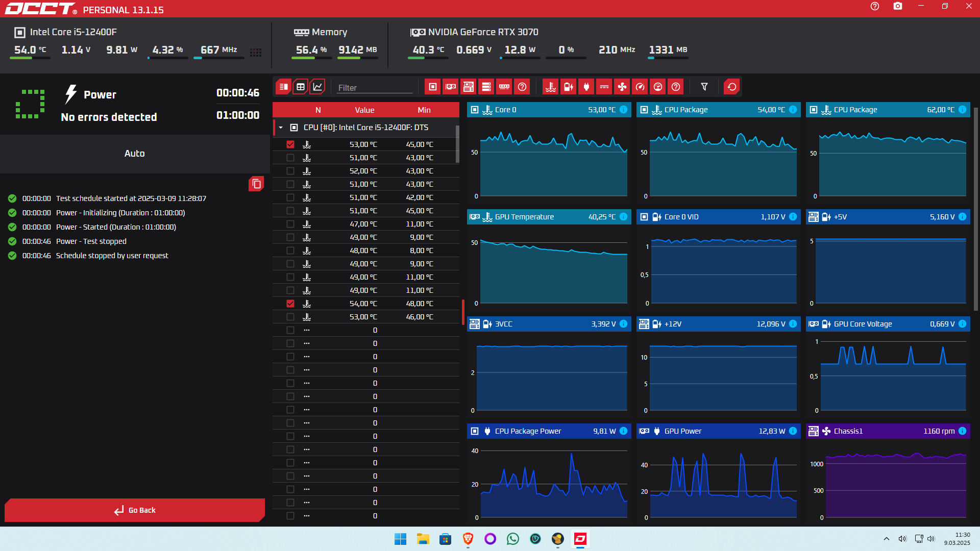Viewport: 980px width, 551px height.
Task: Open Brave browser from the taskbar
Action: [468, 539]
